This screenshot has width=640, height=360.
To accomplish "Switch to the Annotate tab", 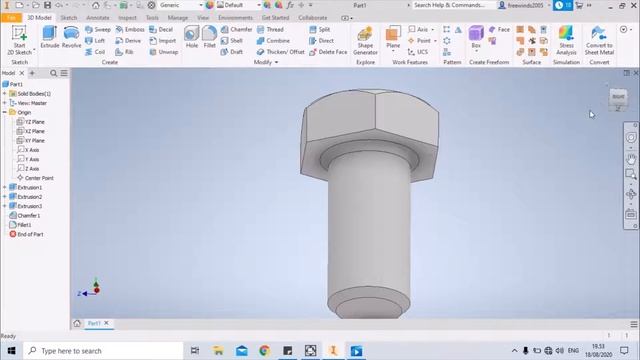I will 98,18.
